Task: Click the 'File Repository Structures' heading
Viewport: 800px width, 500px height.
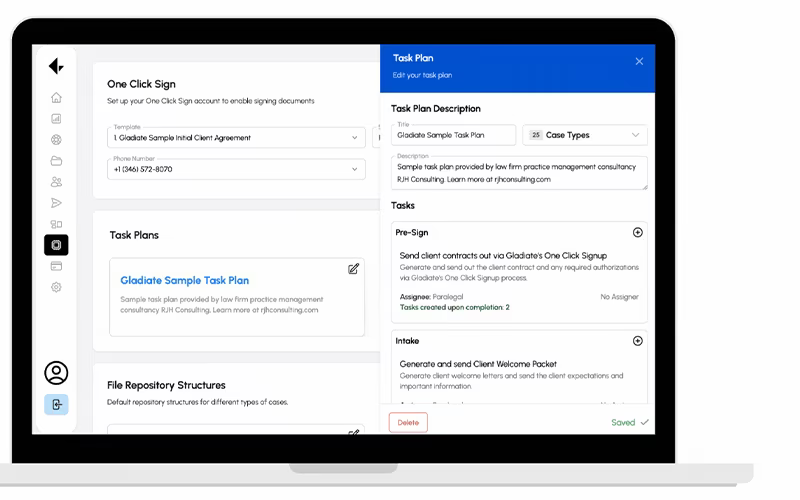Action: click(166, 385)
